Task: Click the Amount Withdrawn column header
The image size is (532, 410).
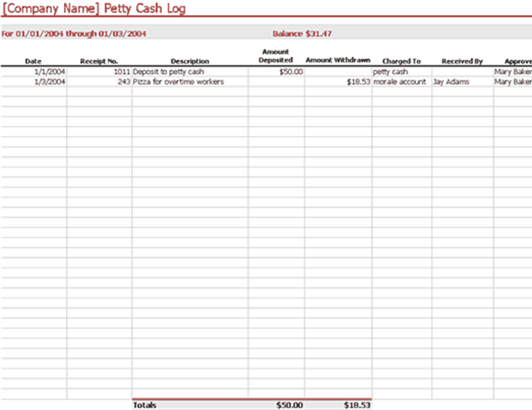Action: click(337, 60)
